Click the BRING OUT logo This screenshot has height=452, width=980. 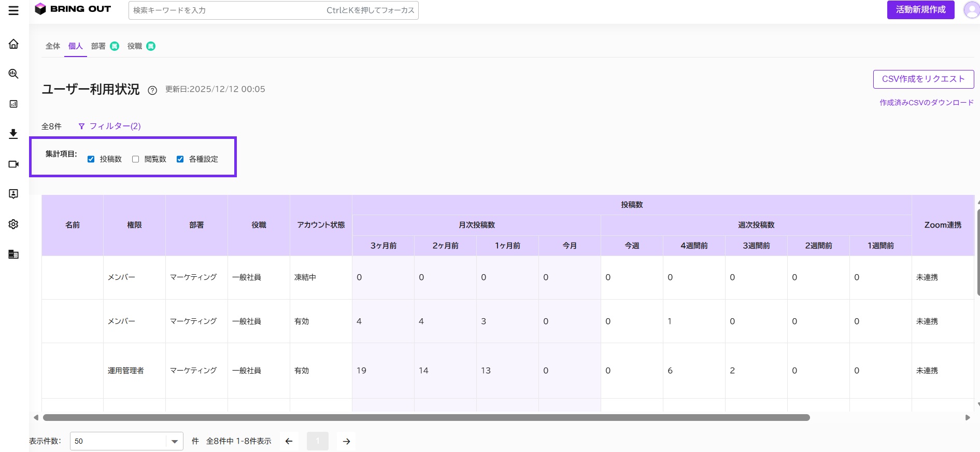(73, 9)
